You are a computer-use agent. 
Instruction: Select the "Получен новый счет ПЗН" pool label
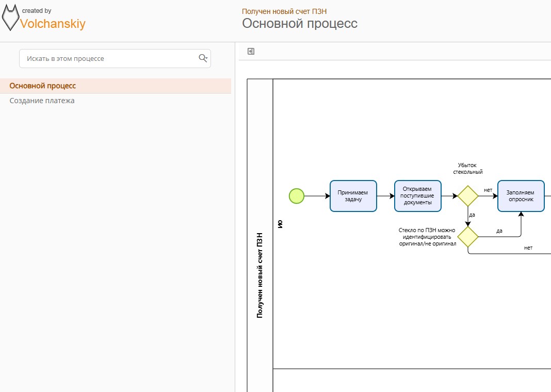260,275
